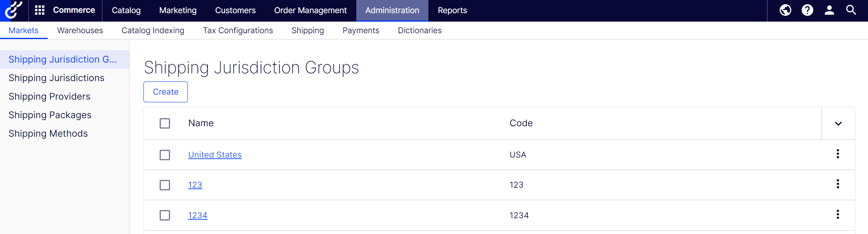Click the Name column header
Viewport: 868px width, 234px height.
click(x=201, y=123)
